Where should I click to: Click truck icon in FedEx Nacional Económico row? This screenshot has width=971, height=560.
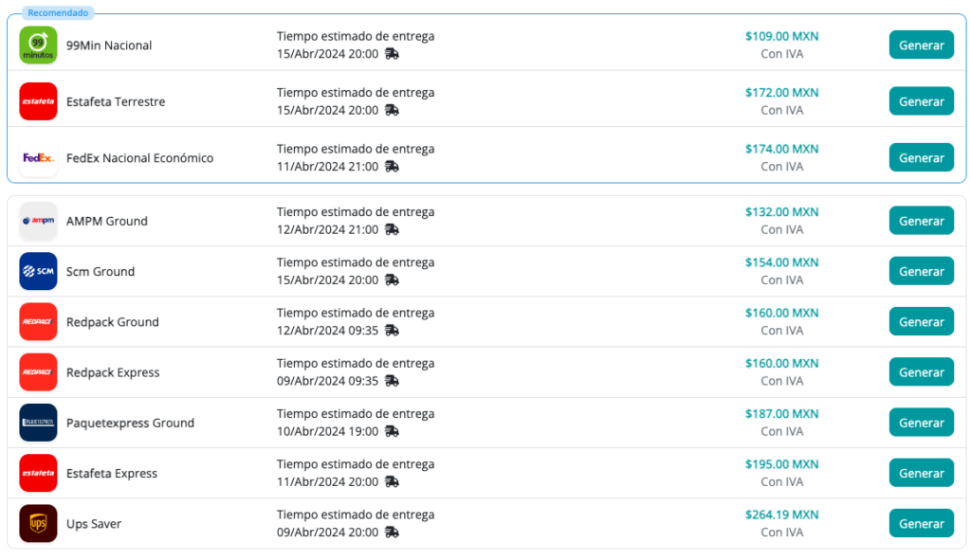pos(392,167)
